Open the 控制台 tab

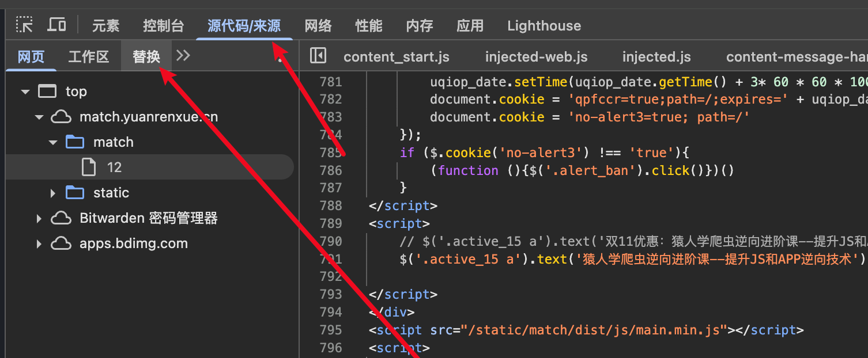[x=164, y=26]
